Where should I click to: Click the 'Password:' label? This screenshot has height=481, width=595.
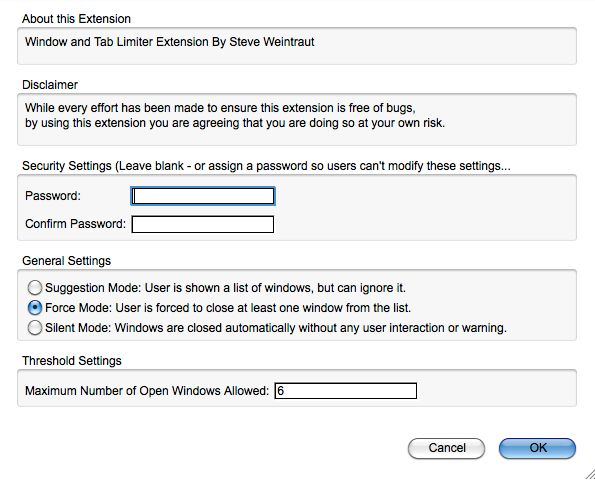(x=53, y=196)
